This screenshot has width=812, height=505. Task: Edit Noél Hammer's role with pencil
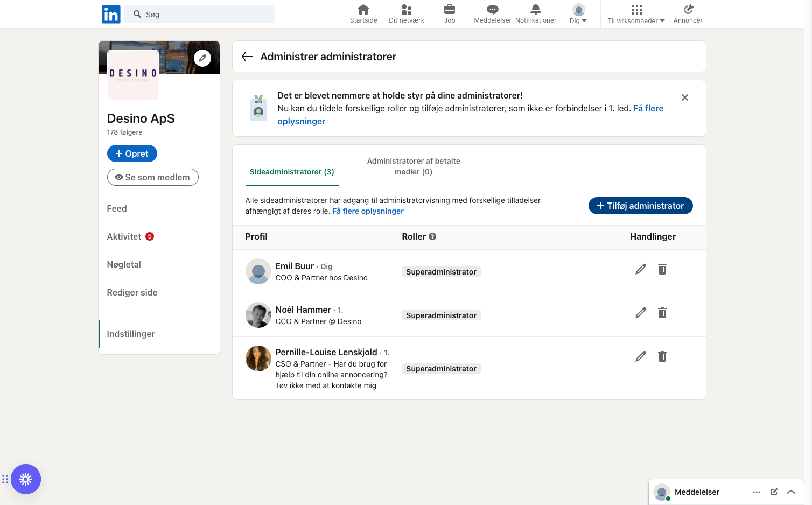(641, 313)
